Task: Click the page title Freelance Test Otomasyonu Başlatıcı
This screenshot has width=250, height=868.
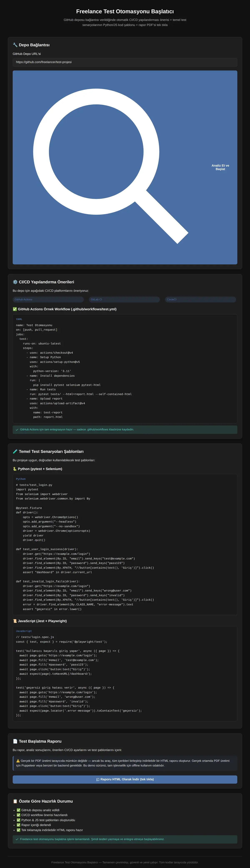Action: click(125, 11)
